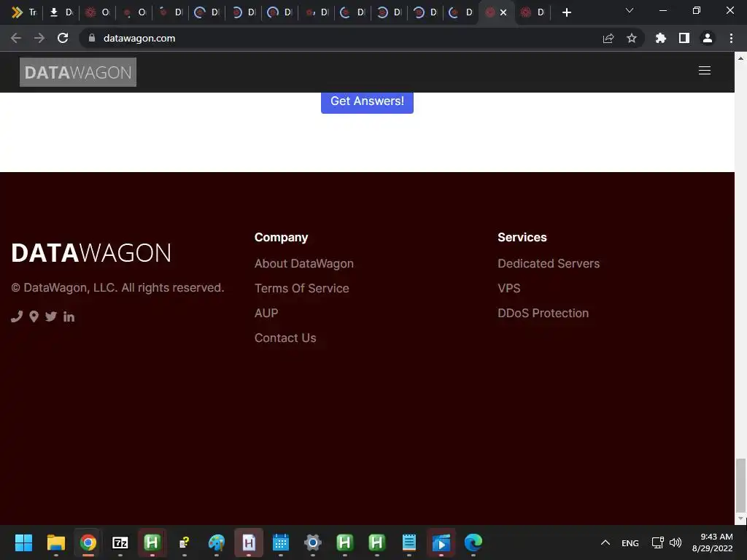Click the phone icon in footer

point(17,316)
